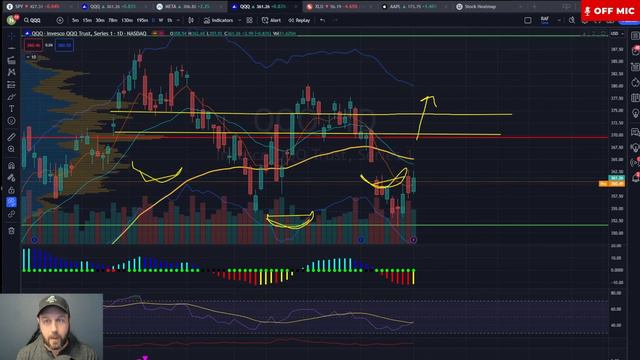The height and width of the screenshot is (360, 640).
Task: Select the Text annotation tool
Action: 11,109
